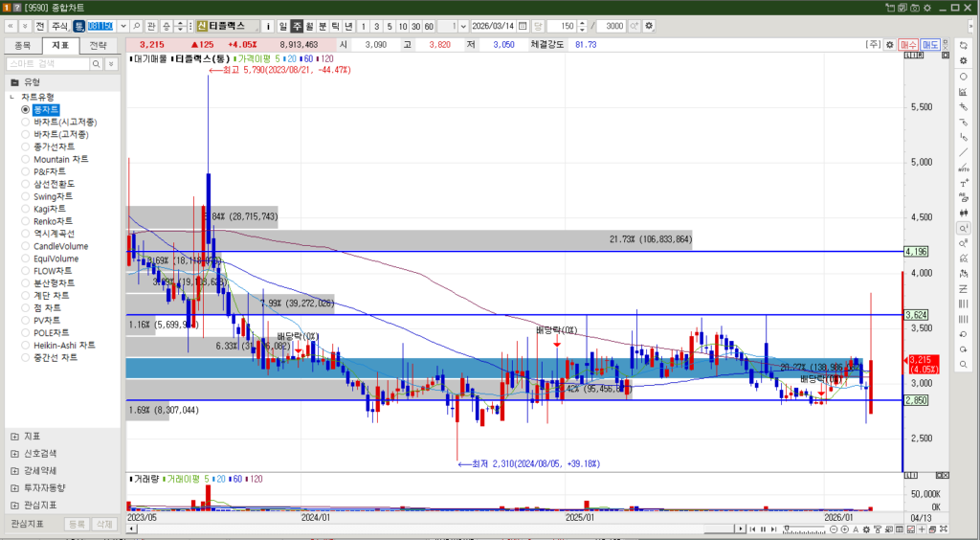980x540 pixels.
Task: Switch to the 종목 tab
Action: [x=23, y=45]
